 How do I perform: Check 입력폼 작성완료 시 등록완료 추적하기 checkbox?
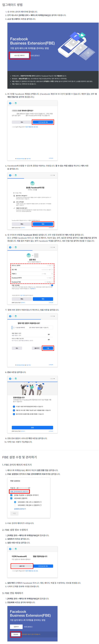(11, 495)
